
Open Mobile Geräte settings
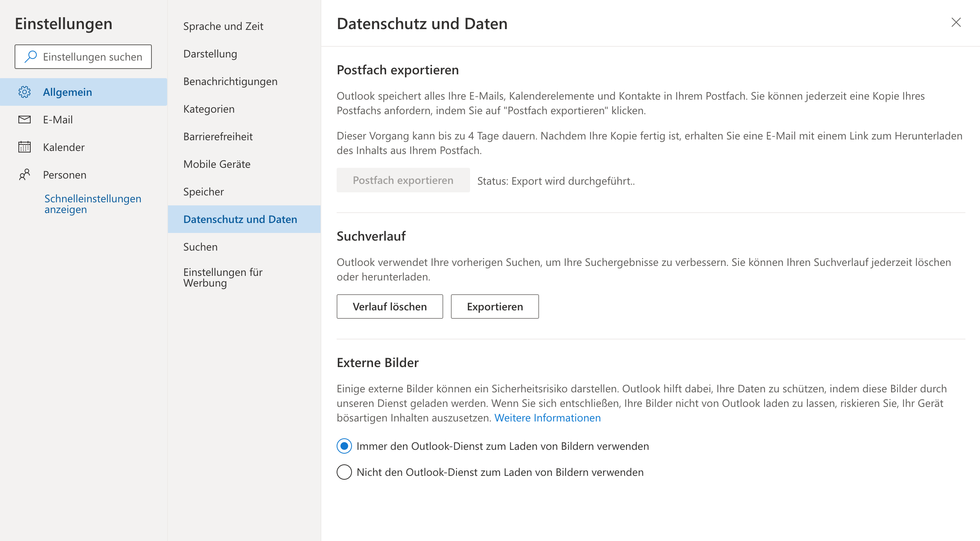point(244,164)
